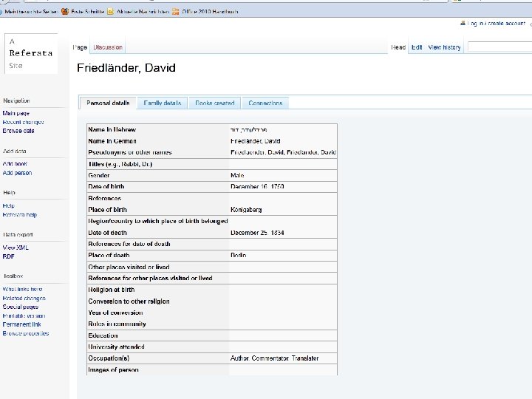This screenshot has height=399, width=532.
Task: Show the 'Connections' tab
Action: (265, 103)
